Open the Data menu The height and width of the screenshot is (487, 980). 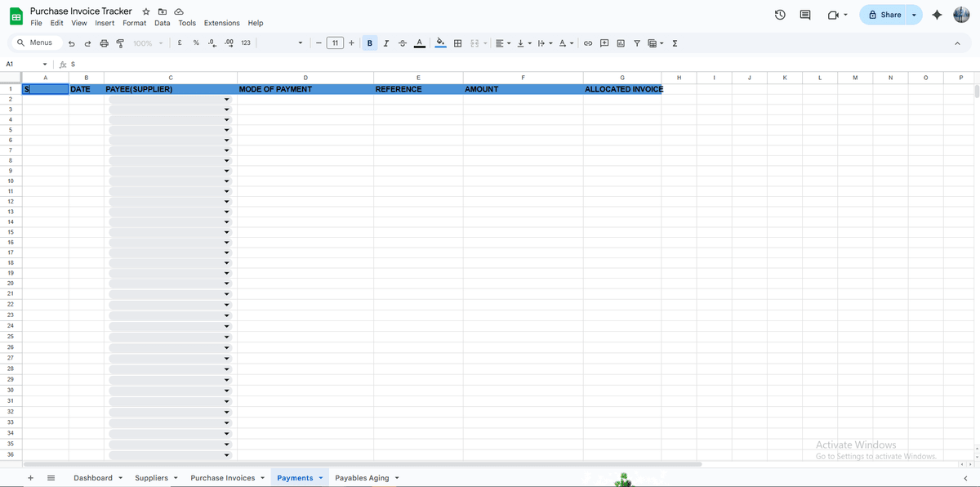pyautogui.click(x=163, y=23)
